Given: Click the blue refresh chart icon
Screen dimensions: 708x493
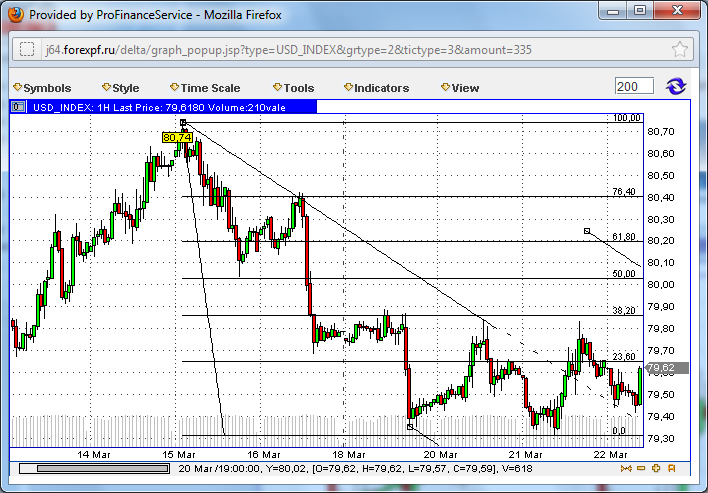Looking at the screenshot, I should coord(675,86).
